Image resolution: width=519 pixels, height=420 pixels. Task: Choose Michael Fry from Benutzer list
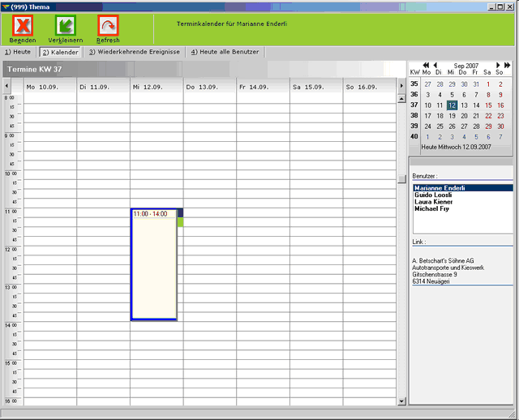coord(431,208)
